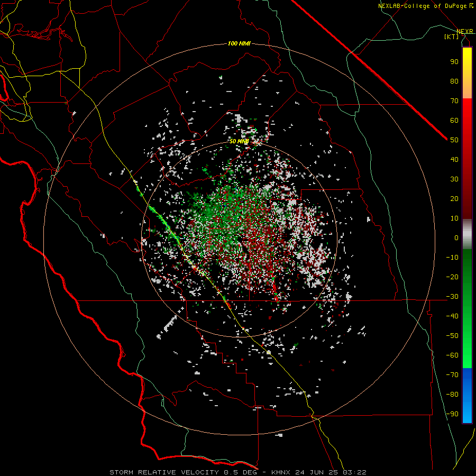The image size is (476, 476).
Task: Click the 100 NMI range ring label
Action: 239,43
